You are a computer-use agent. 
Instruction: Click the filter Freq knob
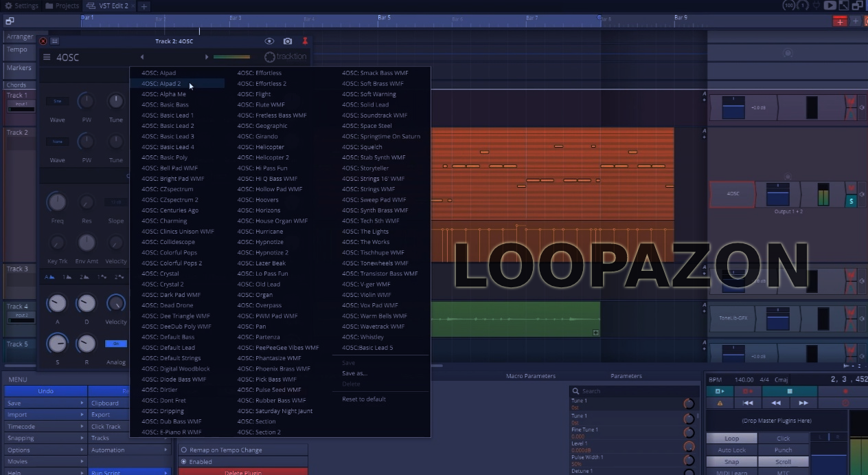(57, 202)
